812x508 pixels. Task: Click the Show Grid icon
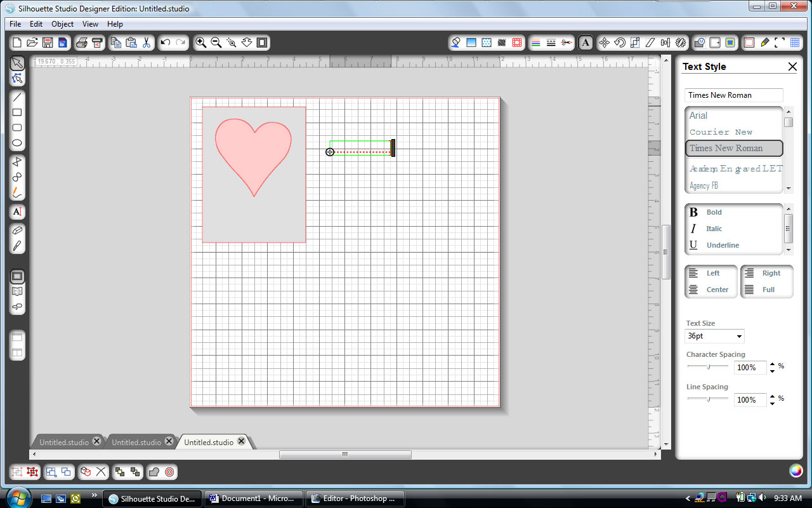coord(795,43)
